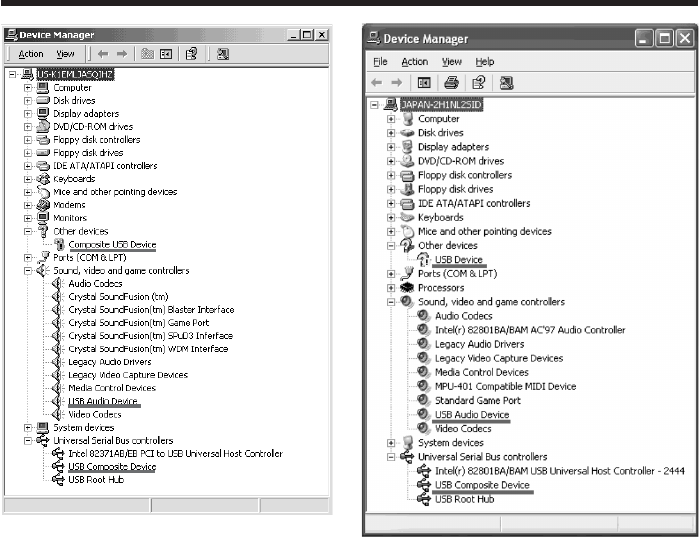Select USB Audio Device in the left window
Viewport: 699px width, 537px height.
click(x=103, y=401)
